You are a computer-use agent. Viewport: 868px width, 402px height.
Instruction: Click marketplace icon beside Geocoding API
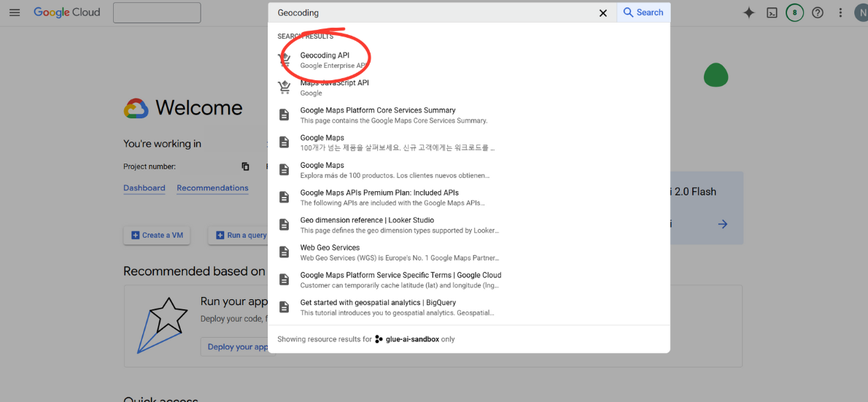point(284,60)
